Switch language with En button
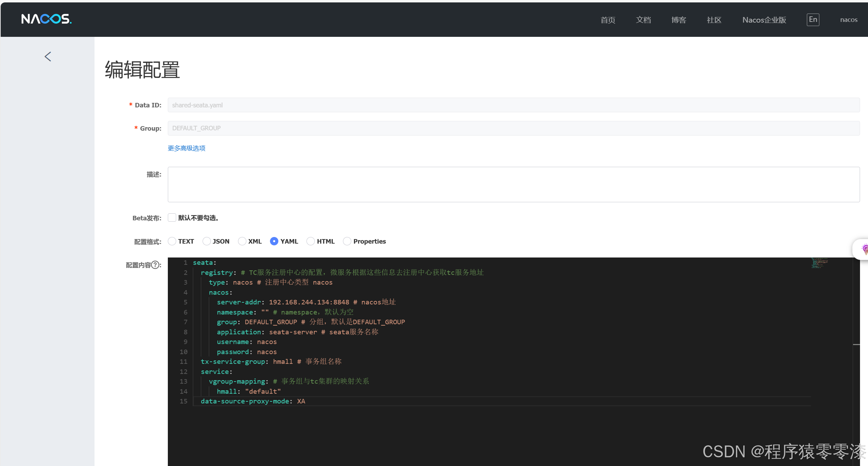 point(813,20)
